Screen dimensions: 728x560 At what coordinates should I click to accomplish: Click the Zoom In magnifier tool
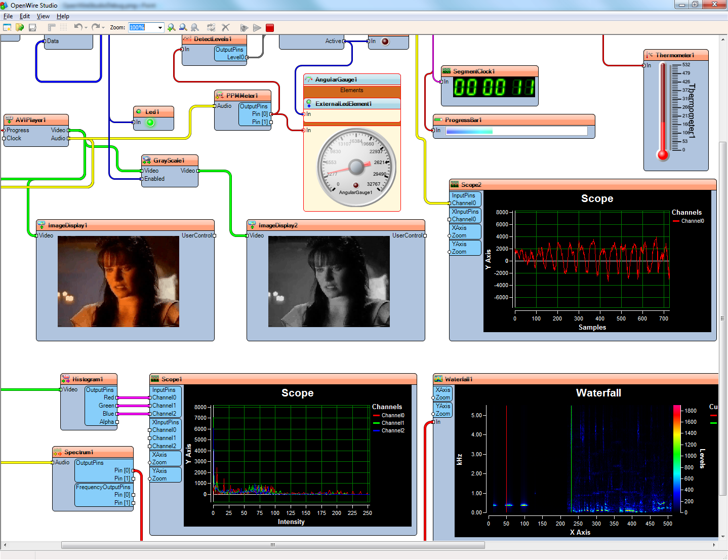[172, 27]
